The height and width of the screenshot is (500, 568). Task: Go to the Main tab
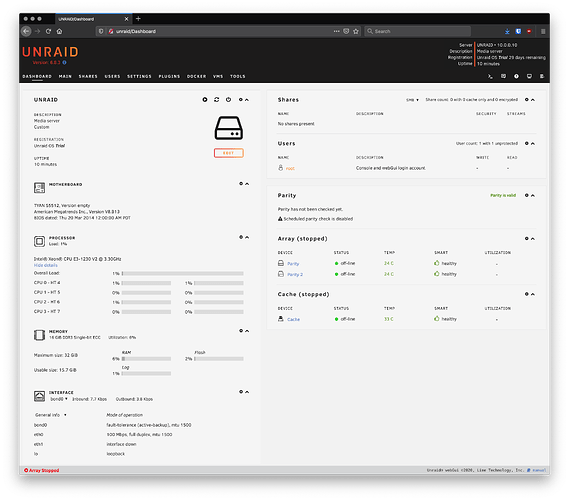(x=65, y=76)
